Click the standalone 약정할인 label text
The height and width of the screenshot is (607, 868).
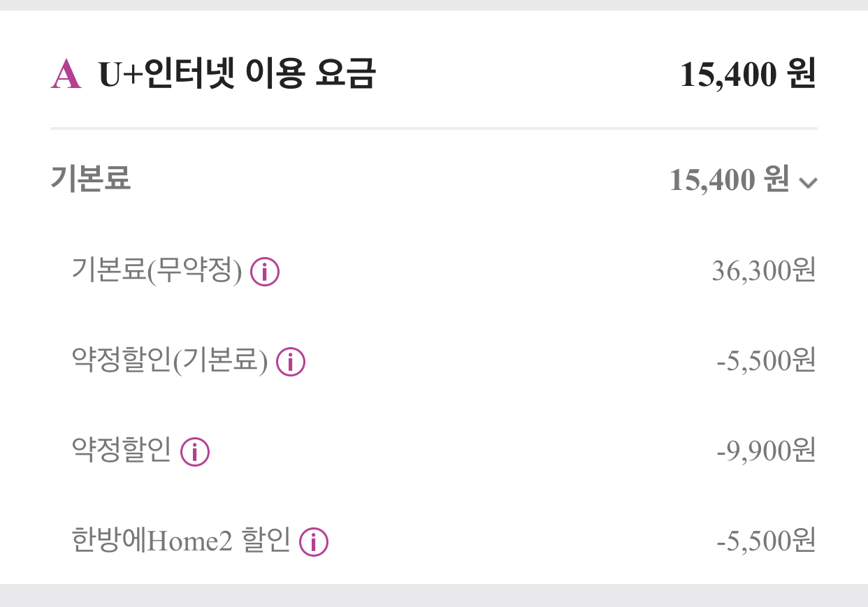point(122,451)
